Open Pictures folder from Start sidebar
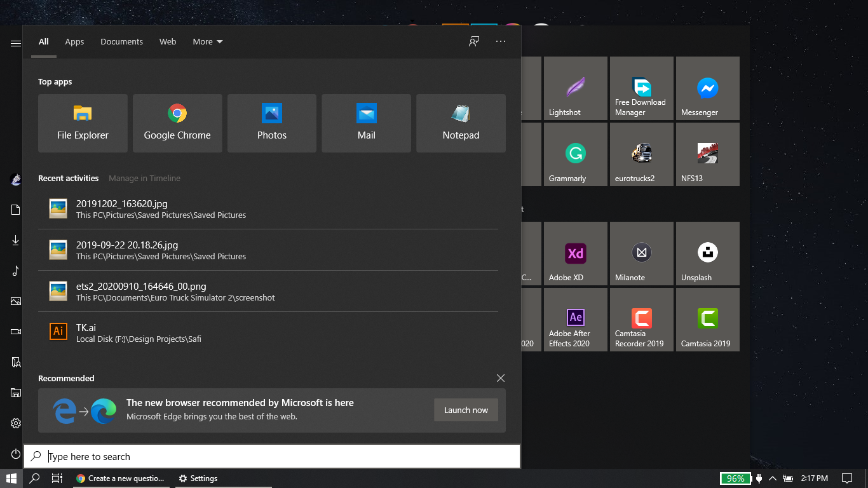The width and height of the screenshot is (868, 488). [x=16, y=301]
